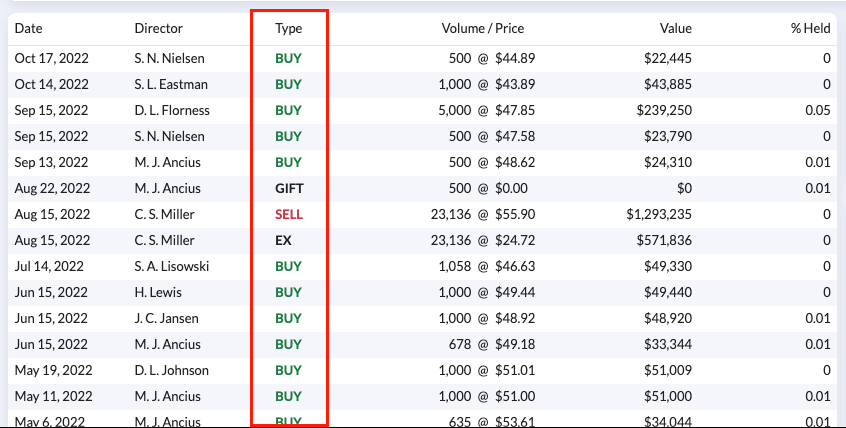Click director J. C. Jansen
This screenshot has width=846, height=428.
coord(167,318)
